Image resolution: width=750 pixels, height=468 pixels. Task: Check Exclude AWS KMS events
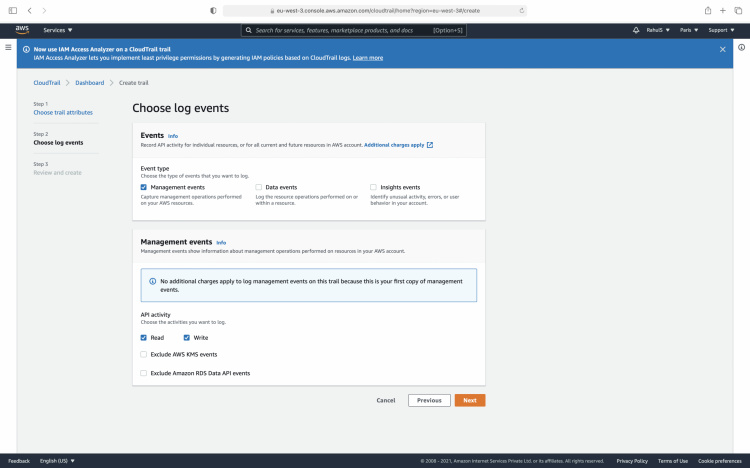click(x=144, y=354)
